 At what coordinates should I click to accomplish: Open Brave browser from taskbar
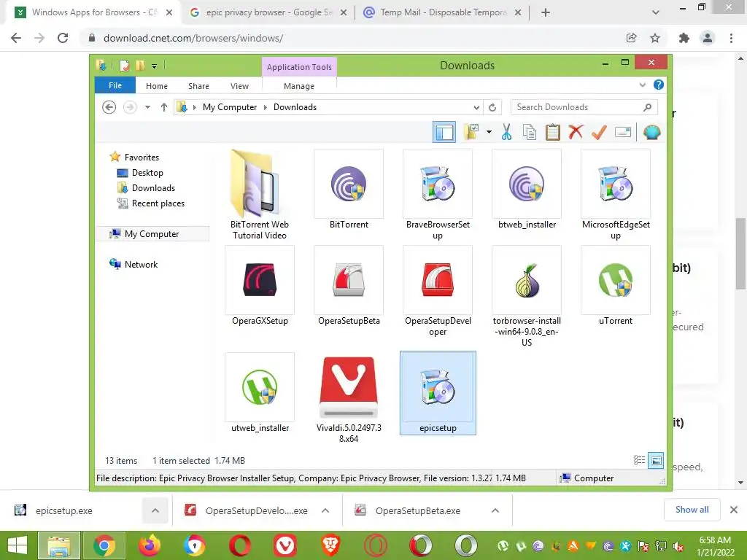pyautogui.click(x=330, y=545)
